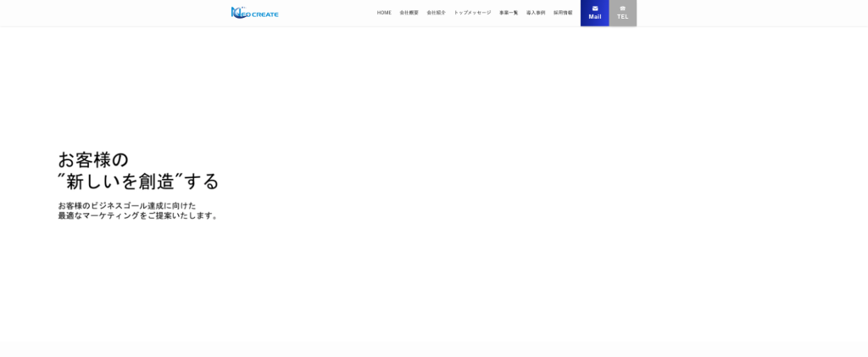Open the HOME menu item

point(384,13)
